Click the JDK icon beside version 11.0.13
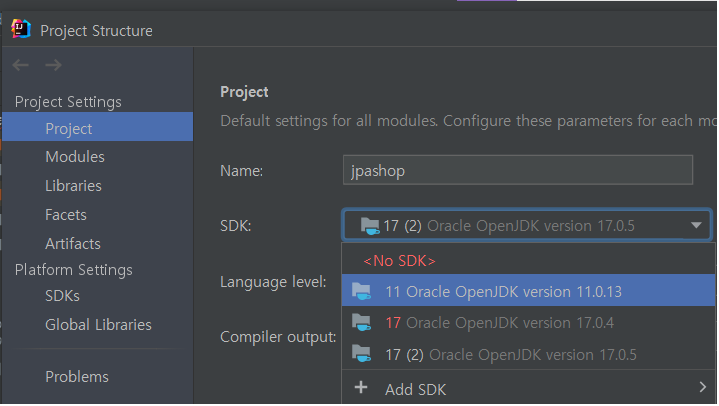Viewport: 719px width, 406px height. coord(361,291)
